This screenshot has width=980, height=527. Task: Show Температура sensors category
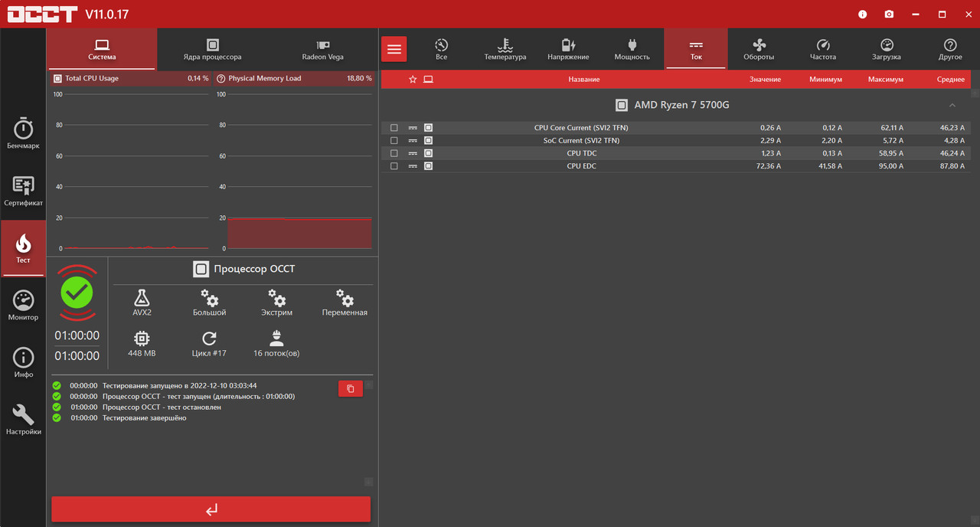[505, 50]
